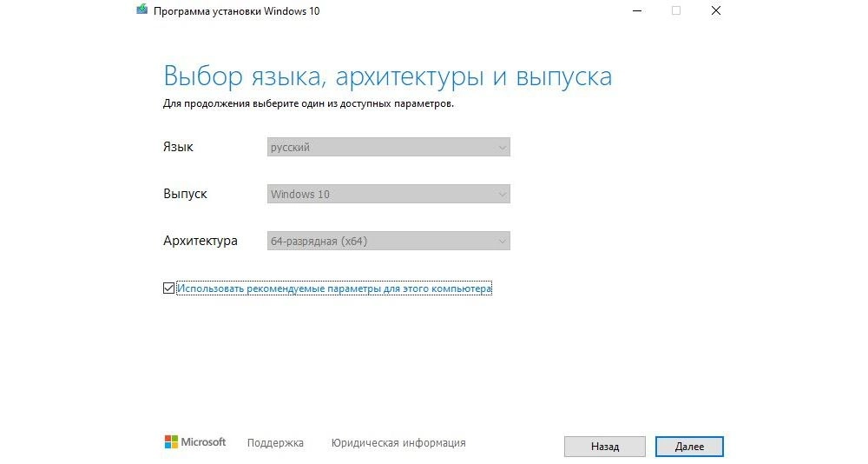Click the Далее button

pos(689,447)
